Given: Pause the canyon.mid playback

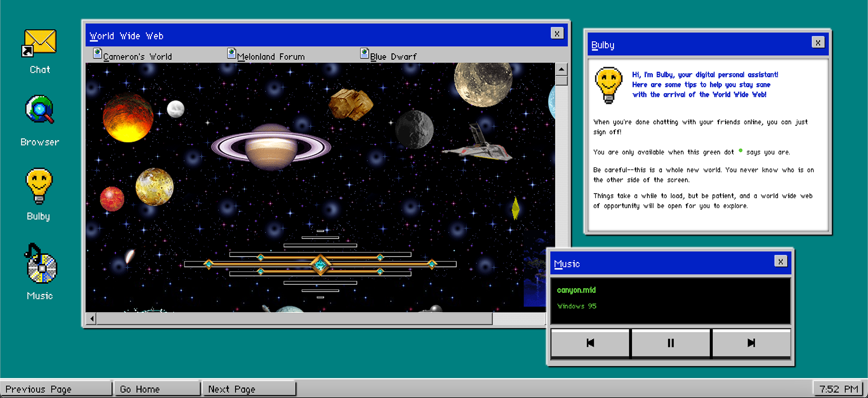Looking at the screenshot, I should 670,343.
